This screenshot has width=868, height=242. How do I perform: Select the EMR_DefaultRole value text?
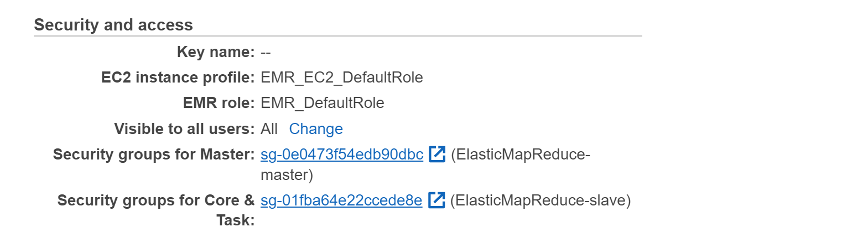[322, 103]
